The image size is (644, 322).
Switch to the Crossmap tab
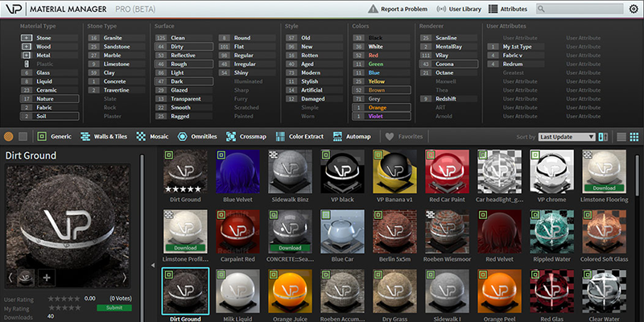[x=246, y=136]
